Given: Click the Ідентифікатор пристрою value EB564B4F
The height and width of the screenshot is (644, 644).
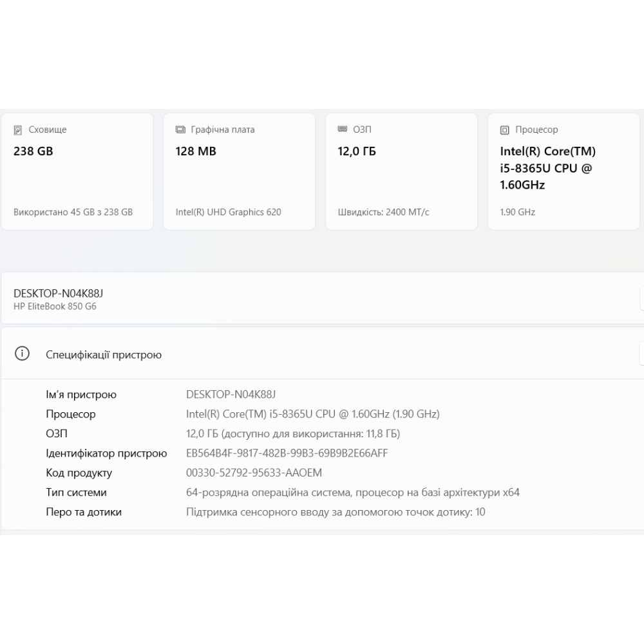Looking at the screenshot, I should (x=287, y=453).
